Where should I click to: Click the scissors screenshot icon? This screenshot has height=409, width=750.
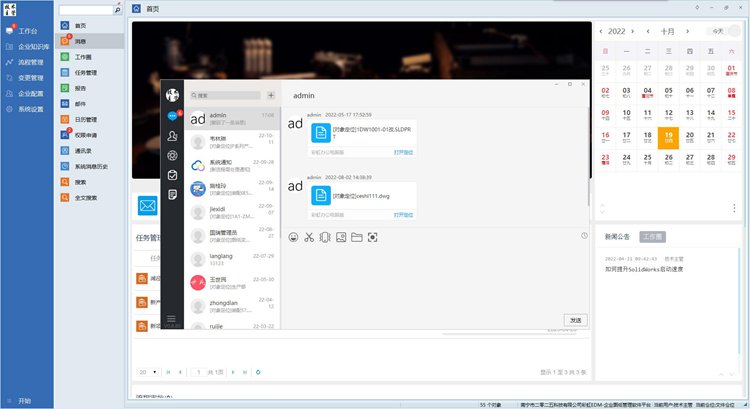tap(309, 237)
